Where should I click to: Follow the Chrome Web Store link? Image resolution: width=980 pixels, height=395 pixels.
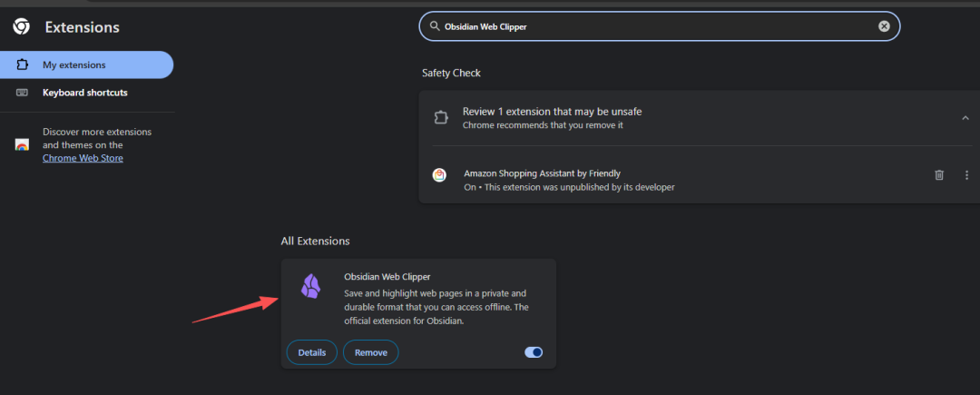(x=83, y=158)
